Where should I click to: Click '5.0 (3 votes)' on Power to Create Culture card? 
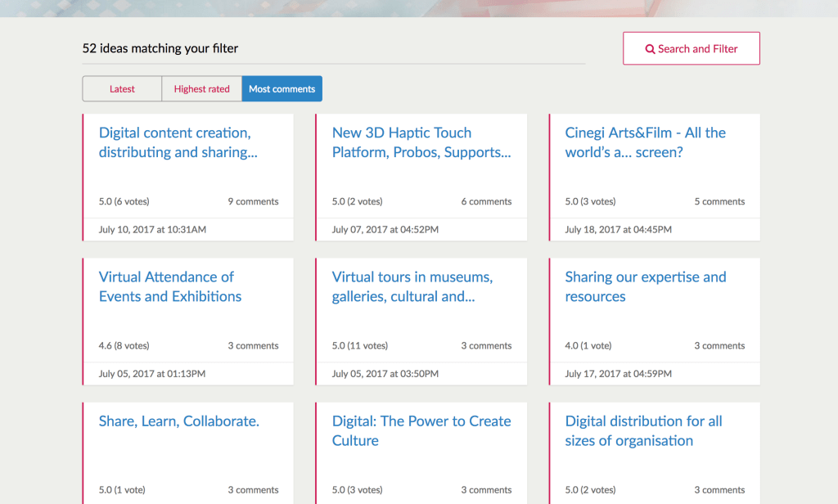[x=357, y=490]
